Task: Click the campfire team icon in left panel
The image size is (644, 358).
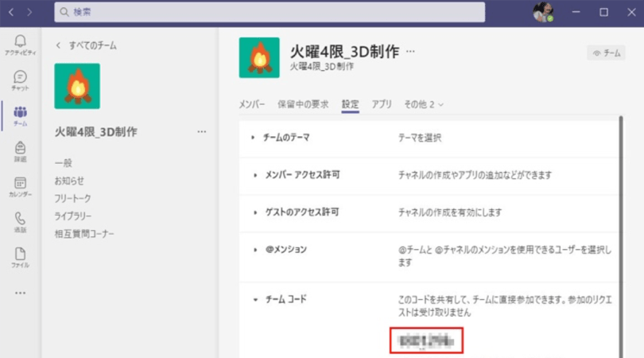Action: pyautogui.click(x=77, y=86)
